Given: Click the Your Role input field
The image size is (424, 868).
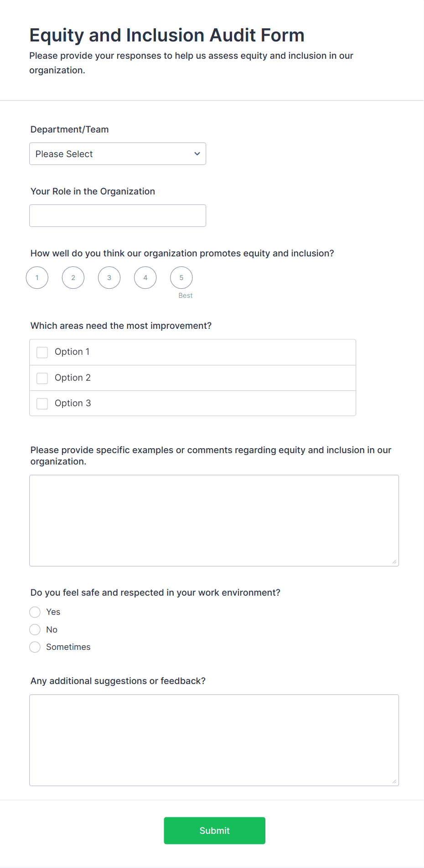Looking at the screenshot, I should pyautogui.click(x=117, y=216).
